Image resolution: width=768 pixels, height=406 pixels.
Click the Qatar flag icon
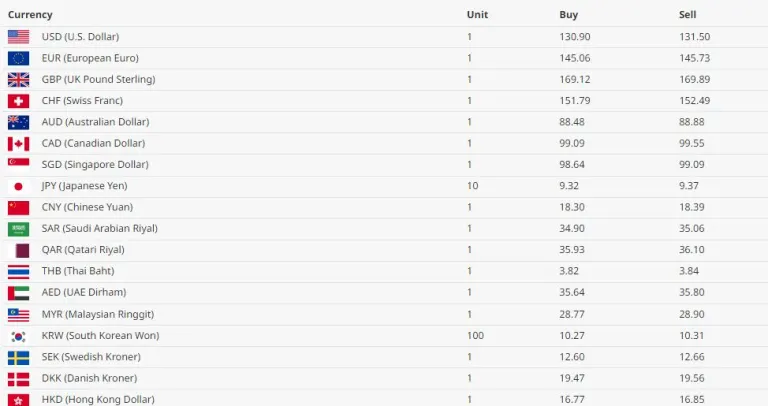(x=18, y=250)
